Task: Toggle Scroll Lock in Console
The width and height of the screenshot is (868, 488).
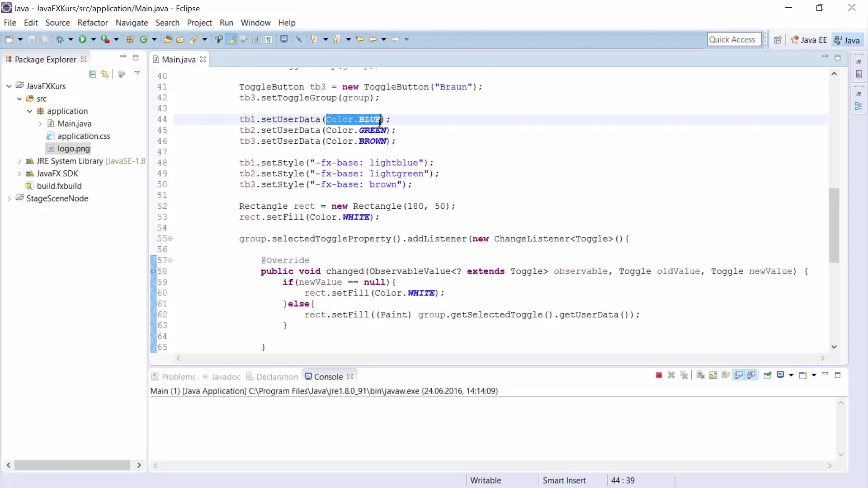Action: (713, 375)
